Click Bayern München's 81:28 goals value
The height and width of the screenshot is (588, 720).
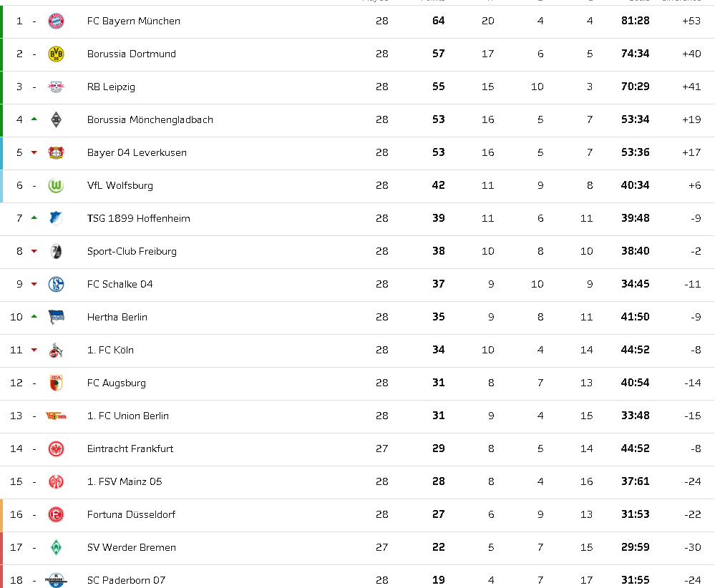click(635, 21)
